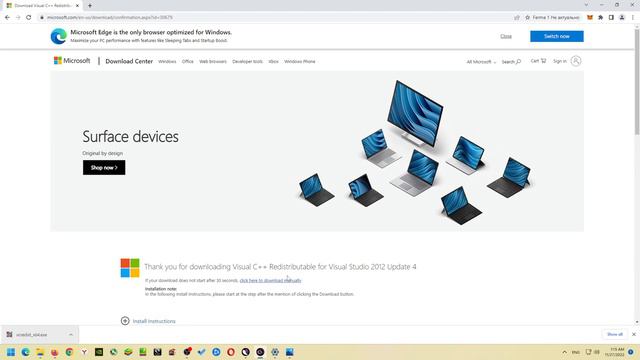Reload the page with the refresh icon
Image resolution: width=640 pixels, height=360 pixels.
pos(29,18)
